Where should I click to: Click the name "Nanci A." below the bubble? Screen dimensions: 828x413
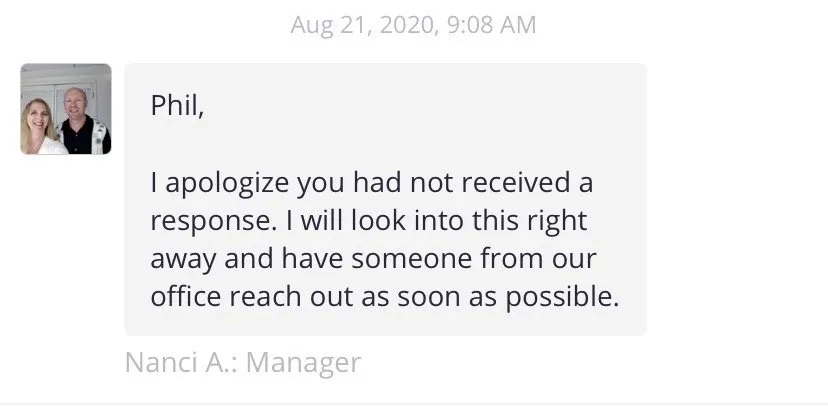click(x=180, y=362)
